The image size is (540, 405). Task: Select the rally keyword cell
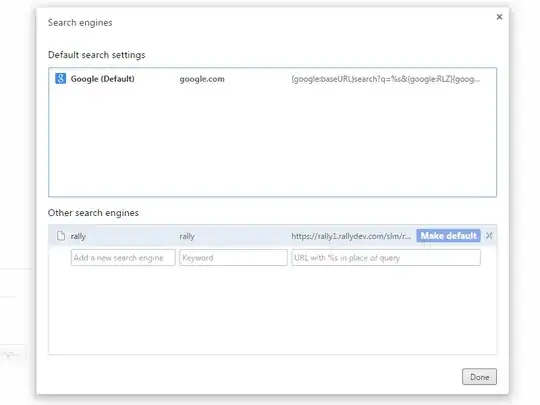[187, 236]
